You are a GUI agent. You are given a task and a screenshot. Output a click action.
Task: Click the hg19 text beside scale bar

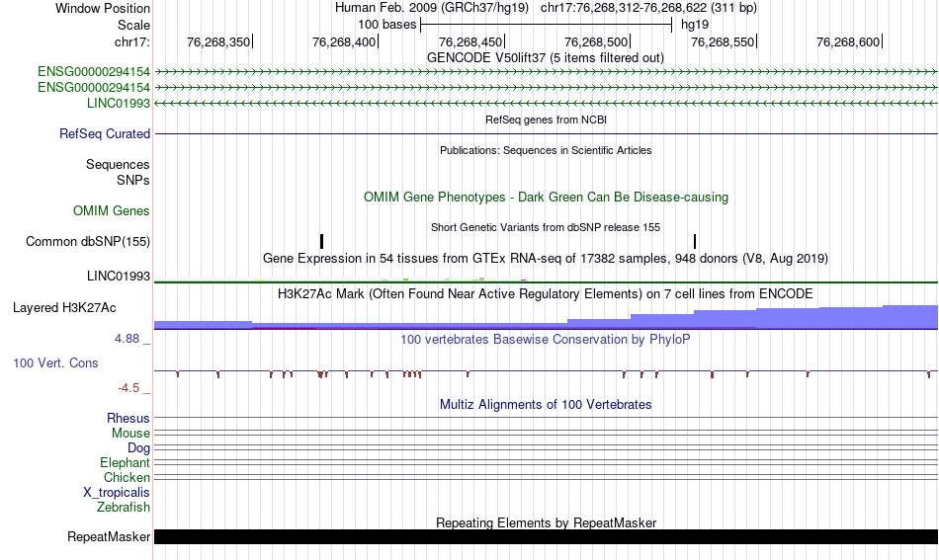tap(695, 25)
